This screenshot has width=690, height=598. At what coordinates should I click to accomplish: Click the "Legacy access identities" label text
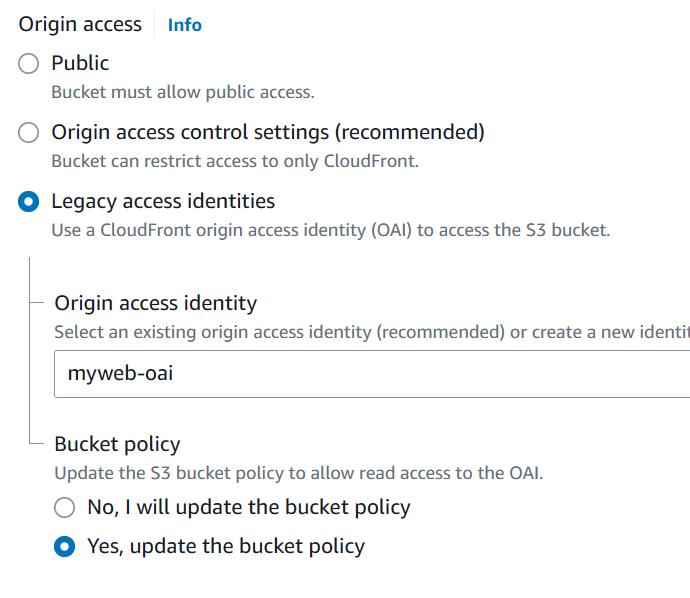pos(163,202)
